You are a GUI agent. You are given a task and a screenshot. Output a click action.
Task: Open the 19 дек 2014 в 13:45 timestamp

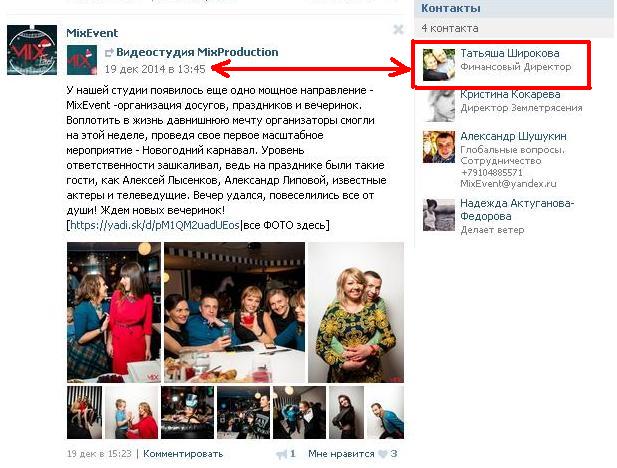[x=155, y=69]
